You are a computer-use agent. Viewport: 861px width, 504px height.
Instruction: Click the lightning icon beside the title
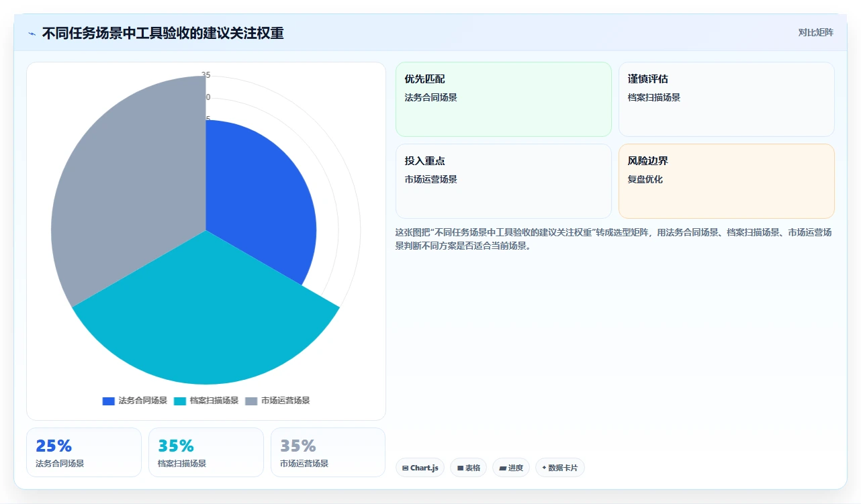pos(32,34)
